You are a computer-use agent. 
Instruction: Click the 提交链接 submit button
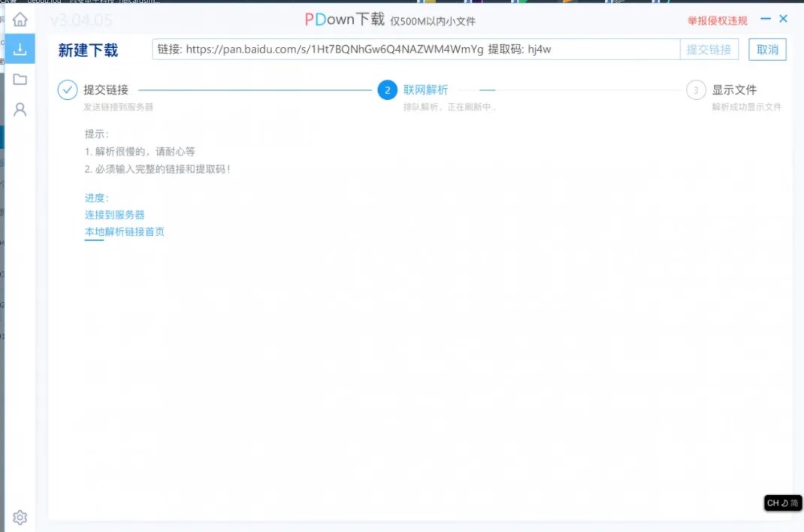pos(709,50)
